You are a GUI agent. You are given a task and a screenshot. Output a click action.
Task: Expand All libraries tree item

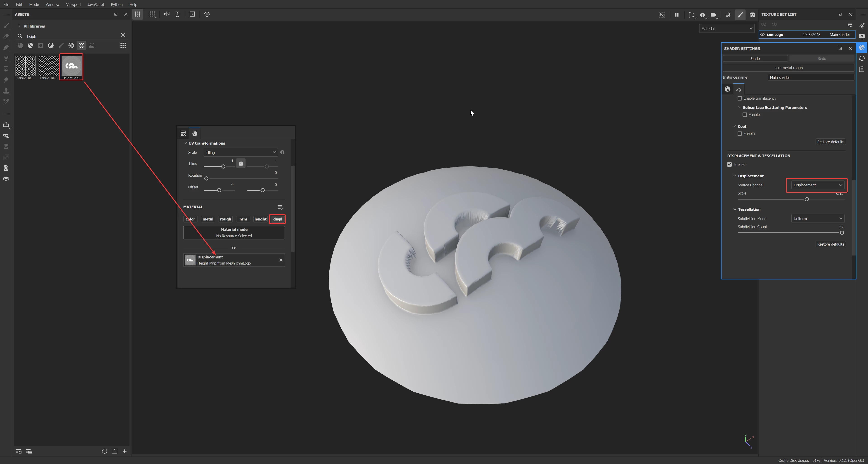coord(19,26)
